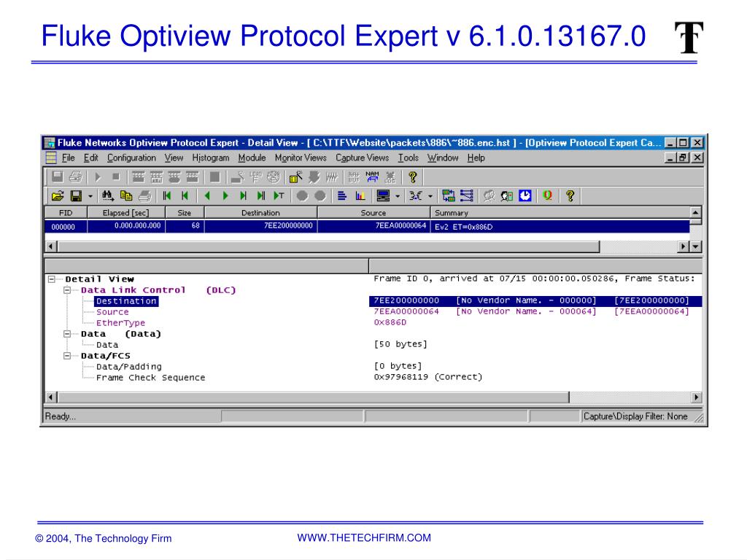Click the blue text-lines view icon
The width and height of the screenshot is (747, 560).
[342, 195]
